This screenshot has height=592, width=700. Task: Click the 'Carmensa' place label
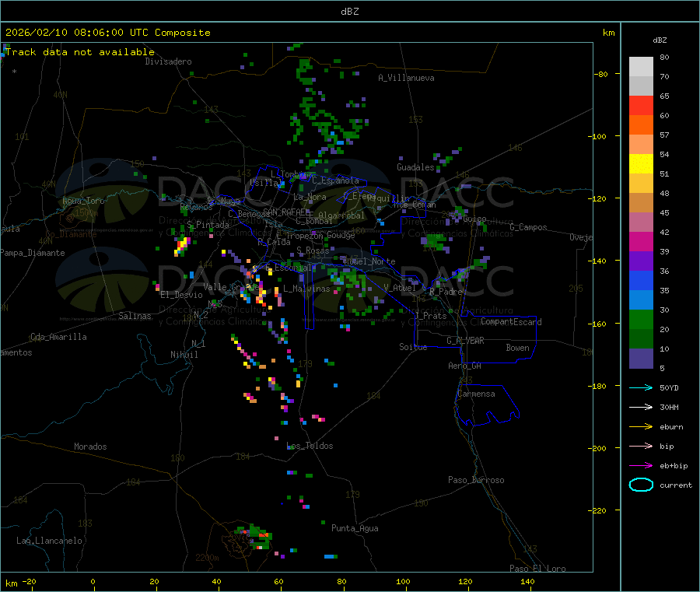point(476,394)
